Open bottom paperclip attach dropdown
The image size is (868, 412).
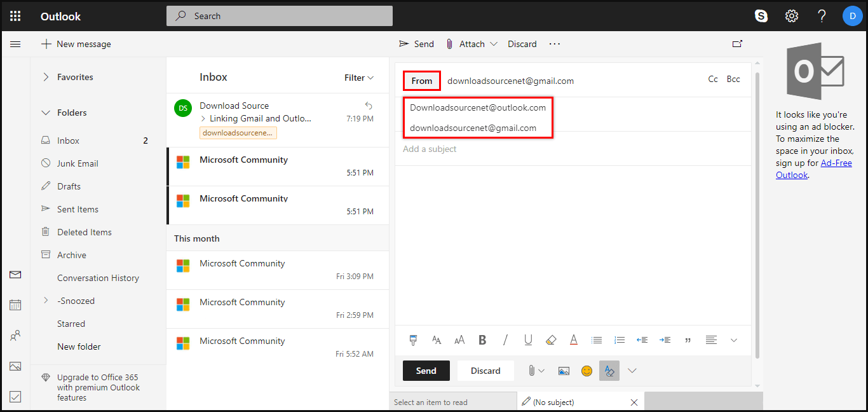[x=537, y=371]
